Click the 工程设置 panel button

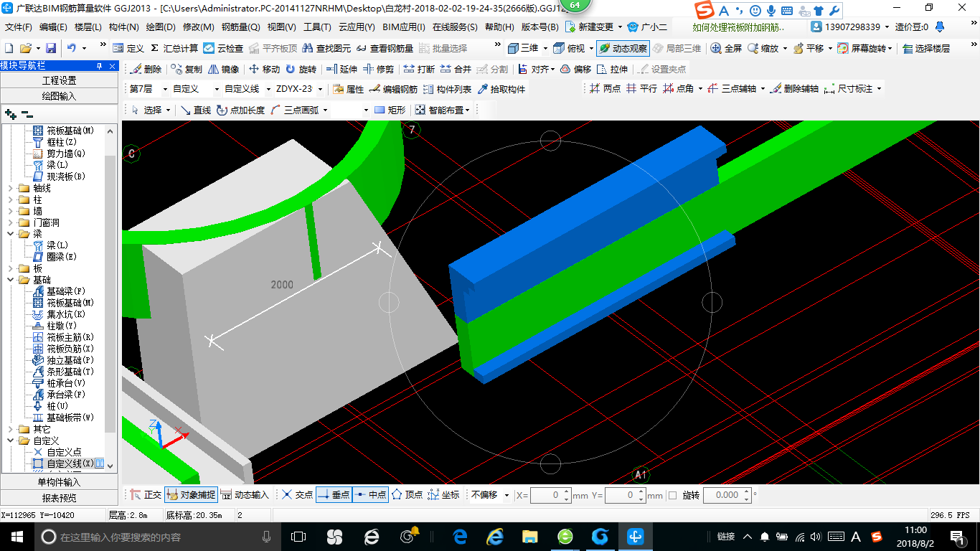pos(59,80)
